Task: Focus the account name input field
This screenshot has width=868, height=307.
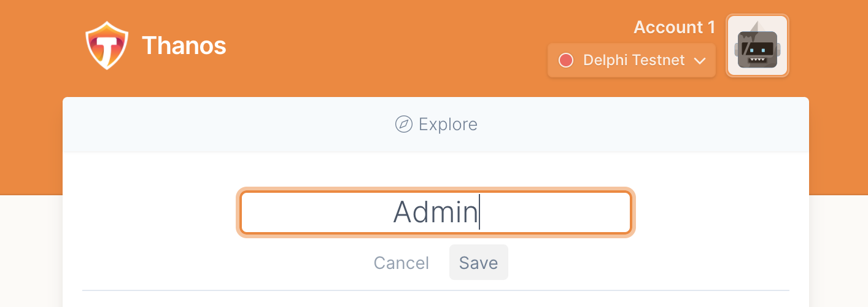Action: pyautogui.click(x=436, y=213)
